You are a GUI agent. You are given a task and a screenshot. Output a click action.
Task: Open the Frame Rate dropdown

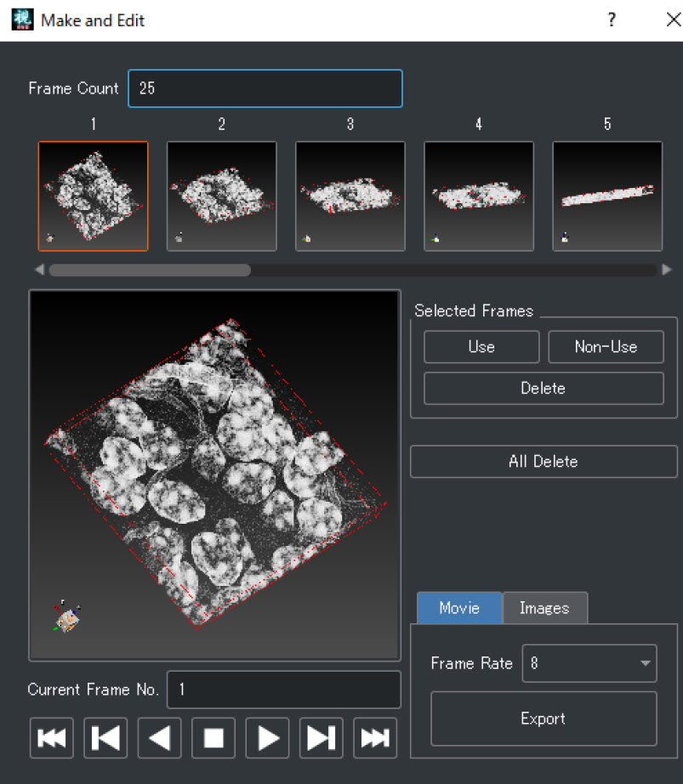tap(589, 663)
